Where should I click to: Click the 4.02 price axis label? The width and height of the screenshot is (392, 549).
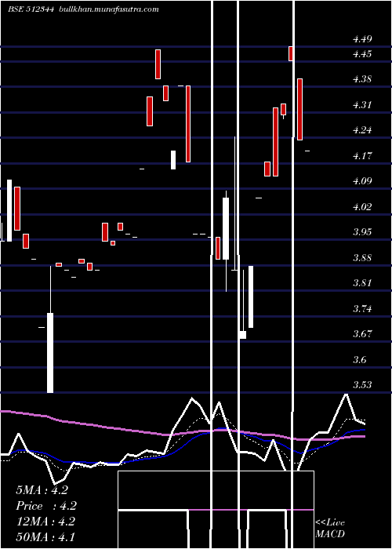click(x=362, y=206)
